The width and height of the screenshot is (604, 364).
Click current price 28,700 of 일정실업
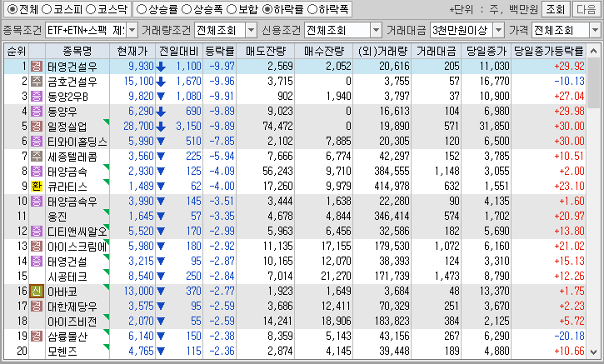[138, 127]
